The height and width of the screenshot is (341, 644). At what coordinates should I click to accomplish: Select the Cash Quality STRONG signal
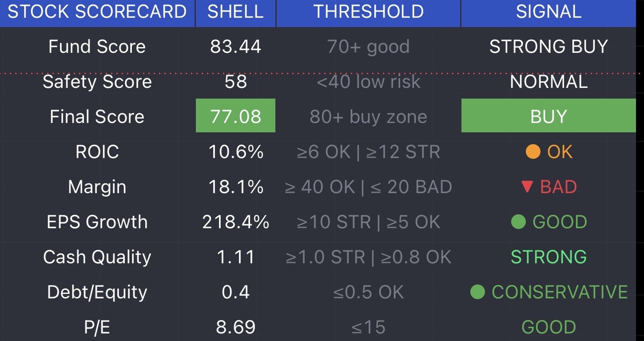[549, 257]
